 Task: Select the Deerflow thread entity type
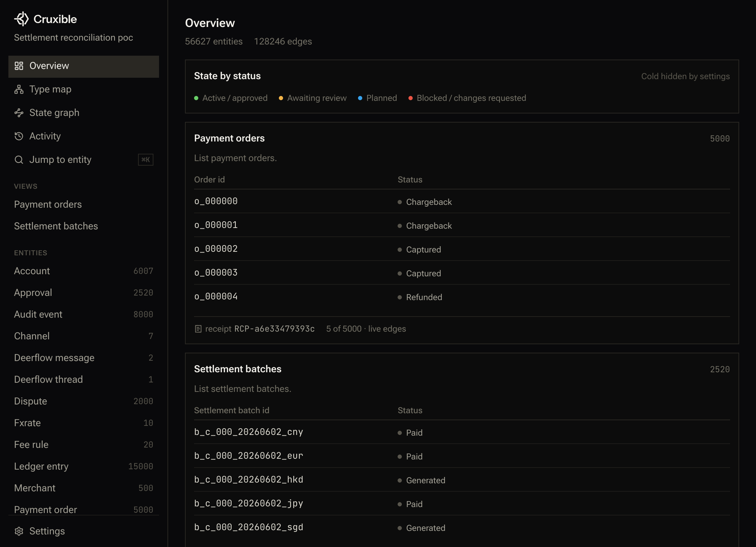(x=84, y=380)
